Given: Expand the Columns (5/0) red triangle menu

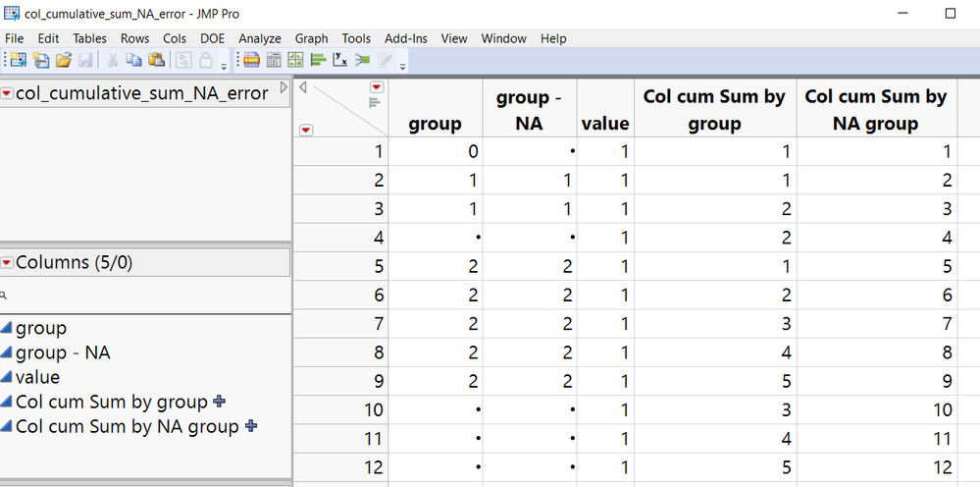Looking at the screenshot, I should coord(8,262).
